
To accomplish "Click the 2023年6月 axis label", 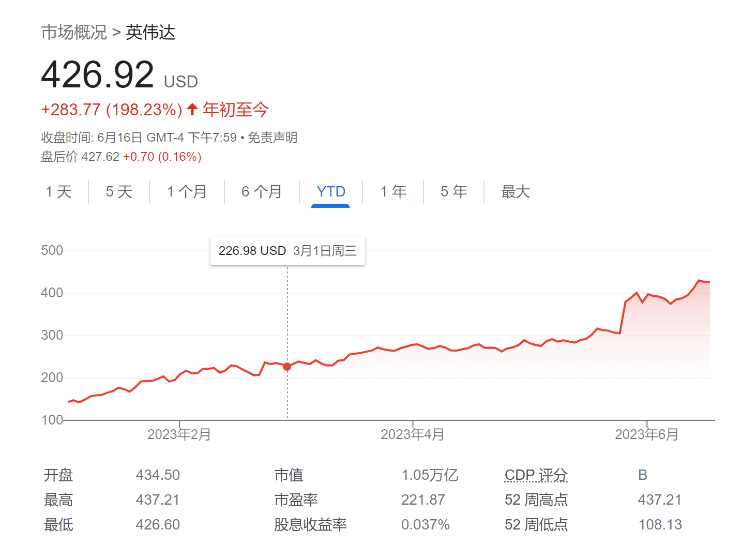I will click(646, 434).
